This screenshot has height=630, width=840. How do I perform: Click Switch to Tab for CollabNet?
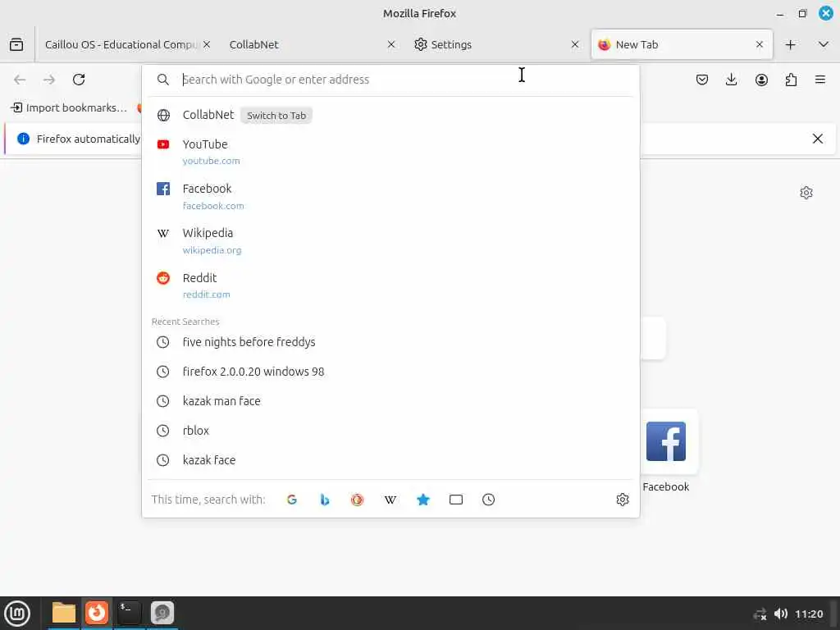pos(276,115)
